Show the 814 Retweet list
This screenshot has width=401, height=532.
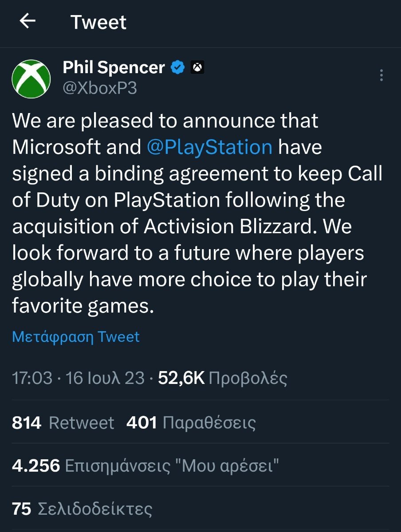click(63, 422)
